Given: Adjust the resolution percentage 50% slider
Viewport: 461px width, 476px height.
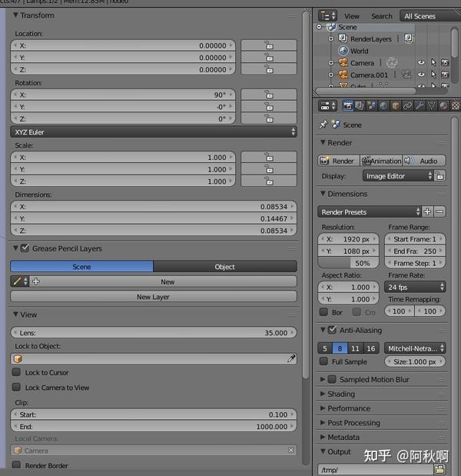Looking at the screenshot, I should pos(348,263).
